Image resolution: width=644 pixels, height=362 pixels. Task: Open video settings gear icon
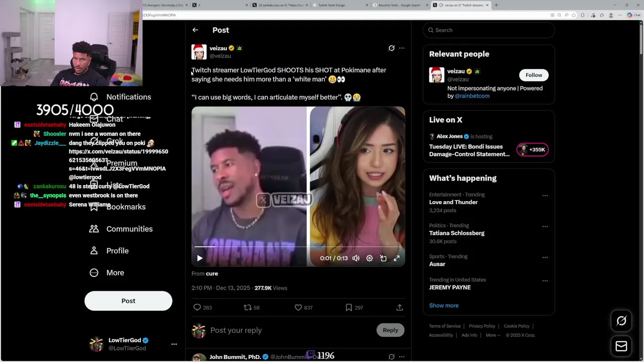tap(369, 258)
